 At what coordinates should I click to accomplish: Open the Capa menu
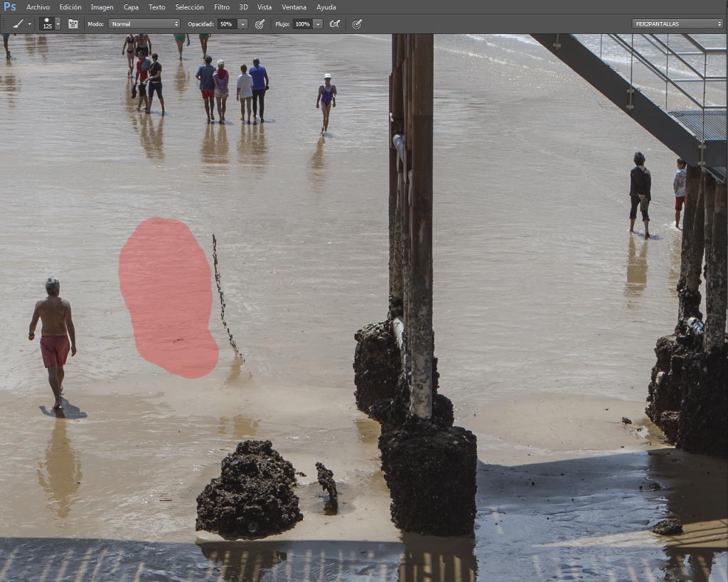(131, 7)
